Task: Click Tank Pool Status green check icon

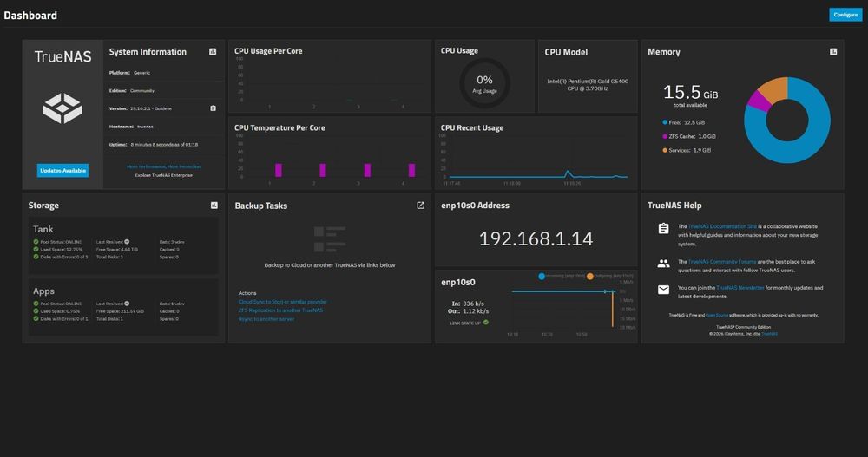Action: point(36,242)
